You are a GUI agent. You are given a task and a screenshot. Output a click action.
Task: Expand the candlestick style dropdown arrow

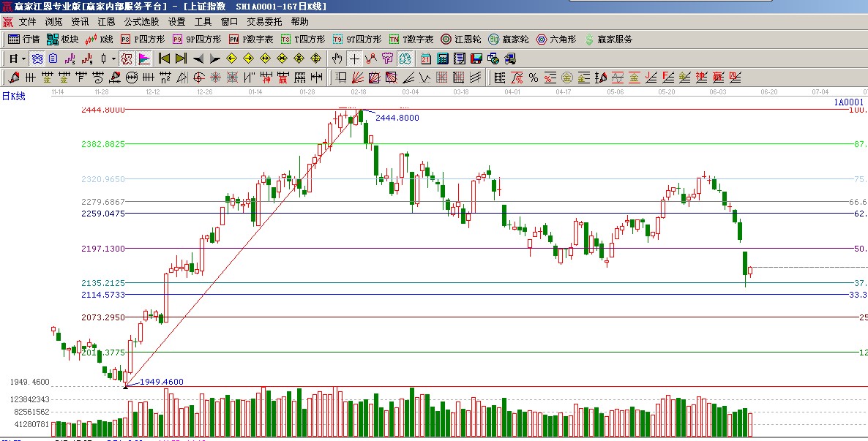[113, 59]
